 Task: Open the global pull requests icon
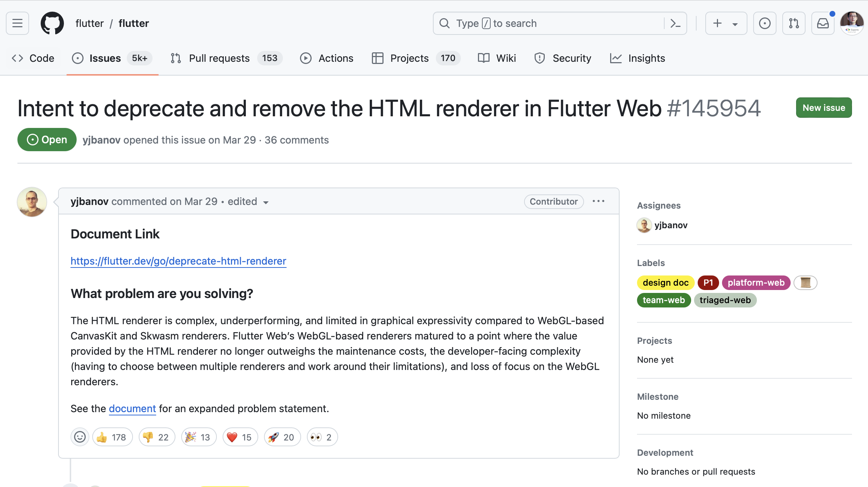794,23
